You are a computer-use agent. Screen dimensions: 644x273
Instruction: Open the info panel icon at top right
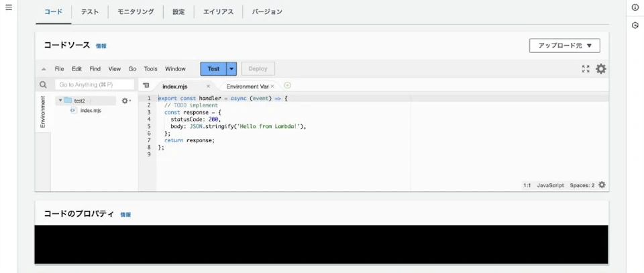(x=635, y=7)
